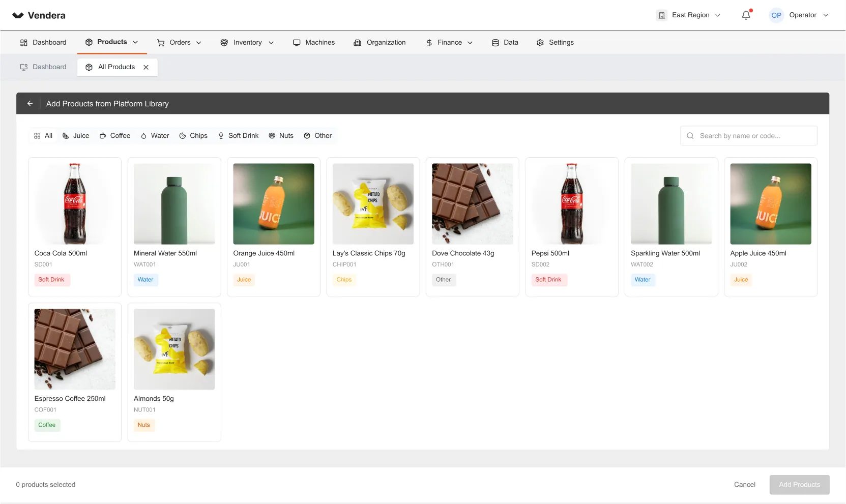Select the Apple Juice 450ml product image

tap(771, 204)
